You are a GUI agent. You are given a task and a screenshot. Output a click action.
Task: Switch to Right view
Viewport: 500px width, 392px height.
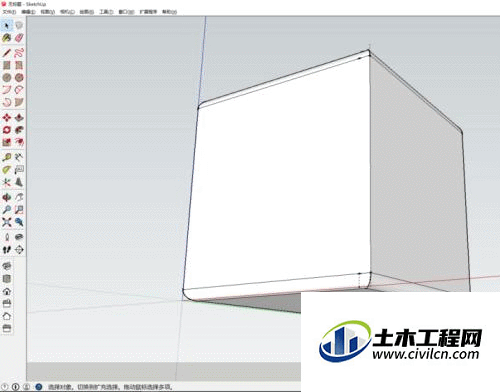(x=7, y=304)
